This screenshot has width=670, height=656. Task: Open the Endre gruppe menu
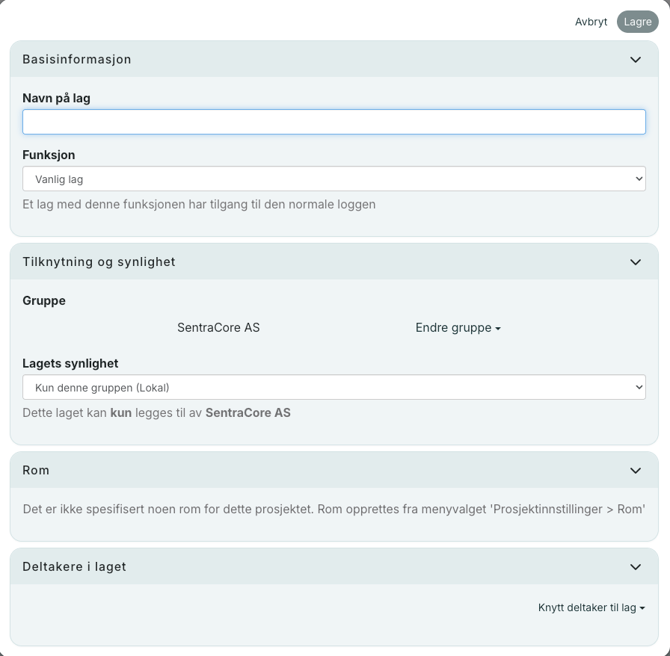tap(458, 328)
